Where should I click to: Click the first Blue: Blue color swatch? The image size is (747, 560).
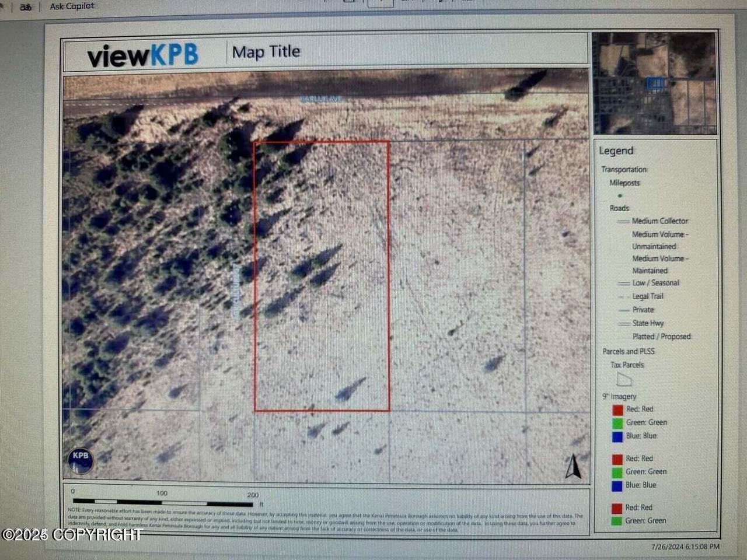point(617,436)
